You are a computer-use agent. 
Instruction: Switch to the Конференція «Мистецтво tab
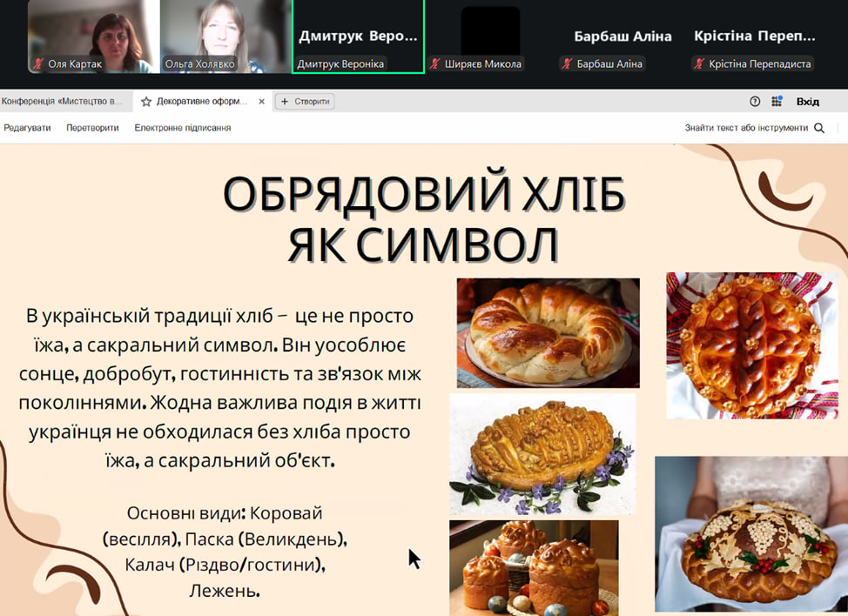[x=63, y=102]
